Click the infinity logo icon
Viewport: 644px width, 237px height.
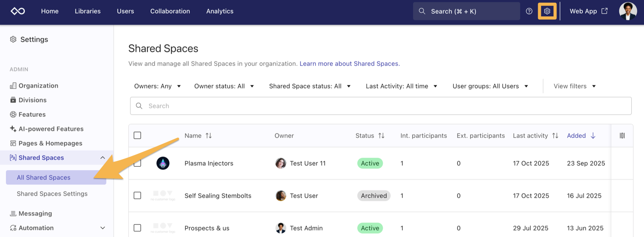coord(18,11)
